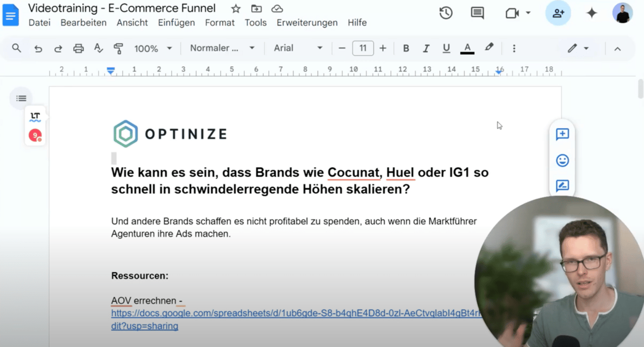Activate the paint format tool

click(x=118, y=48)
